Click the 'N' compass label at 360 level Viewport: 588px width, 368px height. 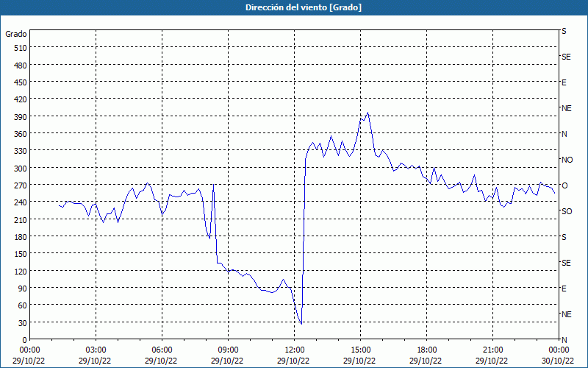564,134
